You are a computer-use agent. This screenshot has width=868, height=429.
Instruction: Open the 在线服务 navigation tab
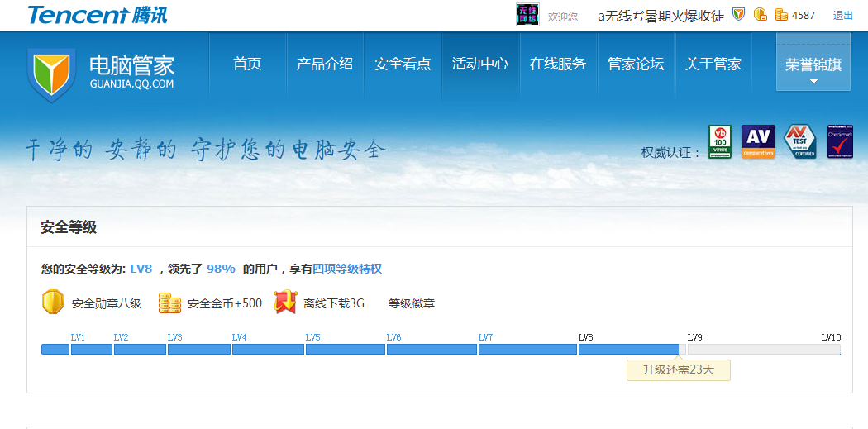coord(558,64)
